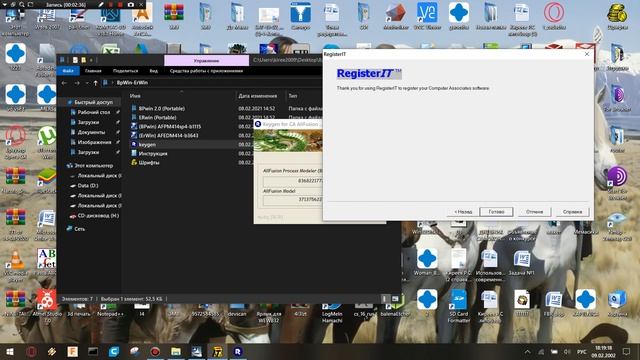The image size is (640, 360).
Task: Click the Справка button in RegisterIT
Action: coord(572,212)
